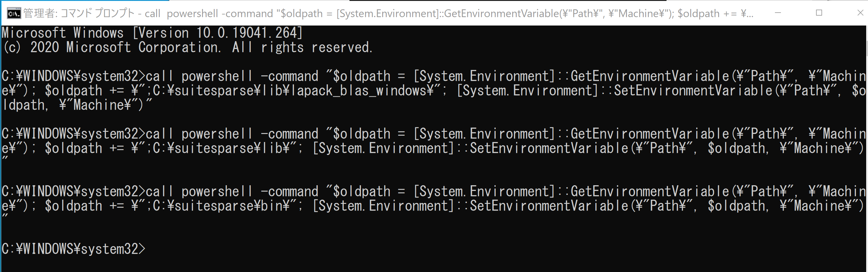The width and height of the screenshot is (868, 272).
Task: Click the 'ldpath, ¥"Machine¥")"' wrapped line
Action: tap(77, 105)
